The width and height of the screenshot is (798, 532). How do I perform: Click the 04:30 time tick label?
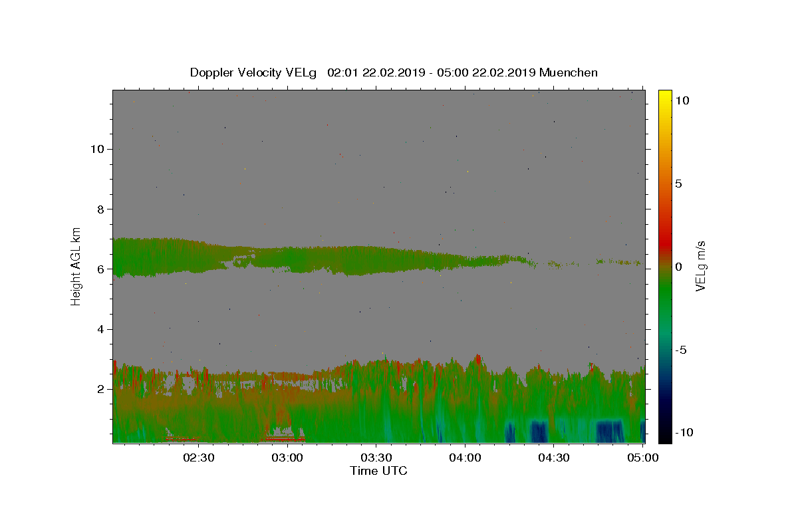[x=554, y=458]
